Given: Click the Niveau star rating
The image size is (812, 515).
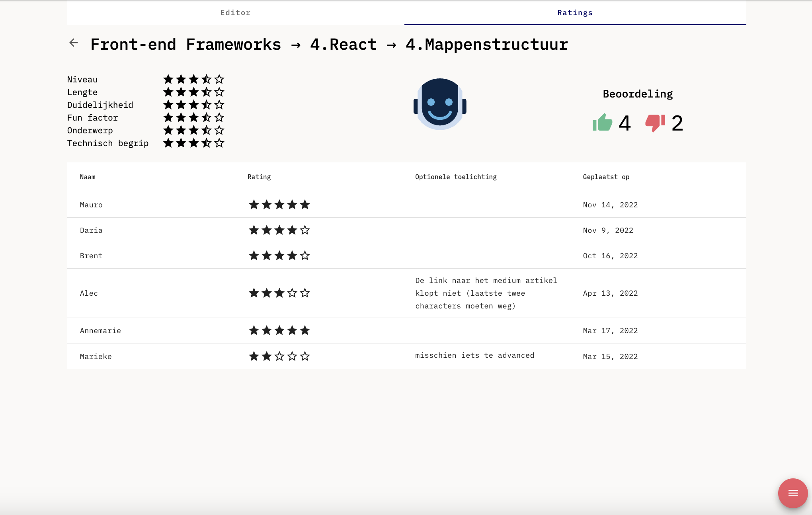Looking at the screenshot, I should point(194,79).
